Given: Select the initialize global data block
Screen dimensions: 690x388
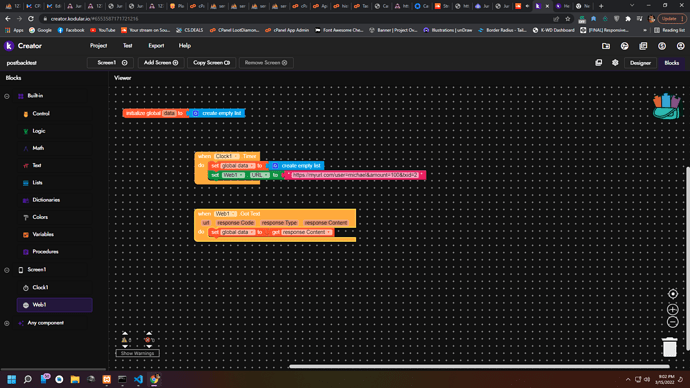Looking at the screenshot, I should pyautogui.click(x=155, y=113).
